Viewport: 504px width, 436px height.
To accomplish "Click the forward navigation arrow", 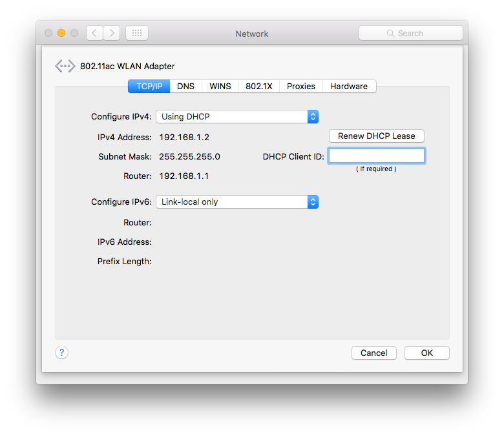I will point(112,33).
